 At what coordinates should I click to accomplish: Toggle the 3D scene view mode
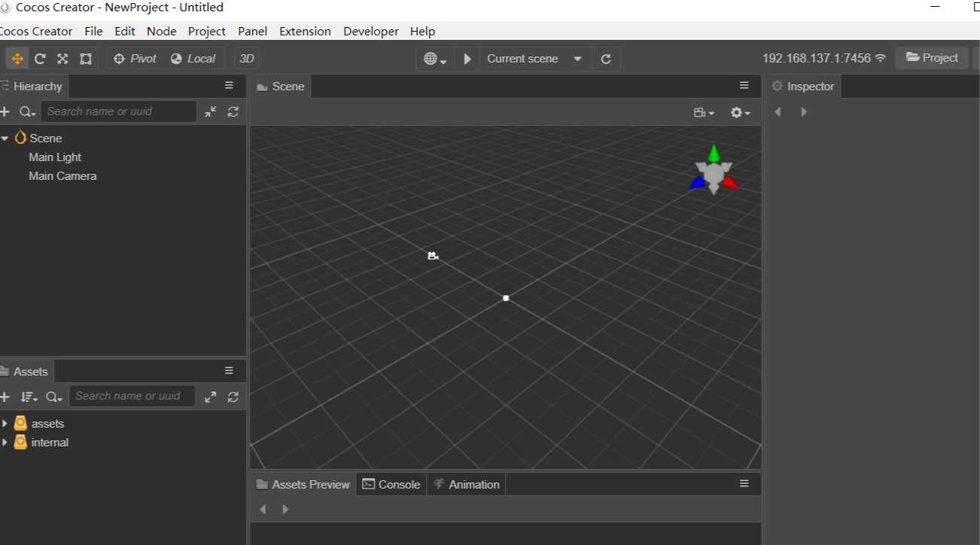(x=246, y=59)
